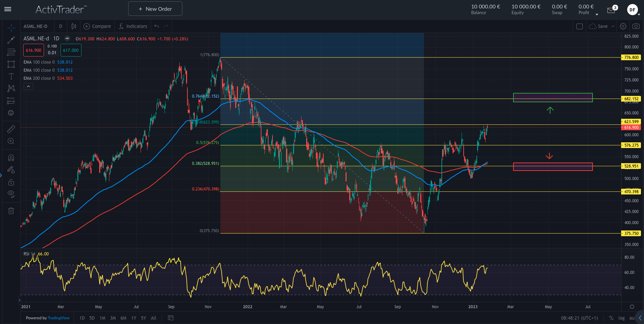This screenshot has width=644, height=324.
Task: Expand the Save dropdown arrow
Action: (x=613, y=26)
